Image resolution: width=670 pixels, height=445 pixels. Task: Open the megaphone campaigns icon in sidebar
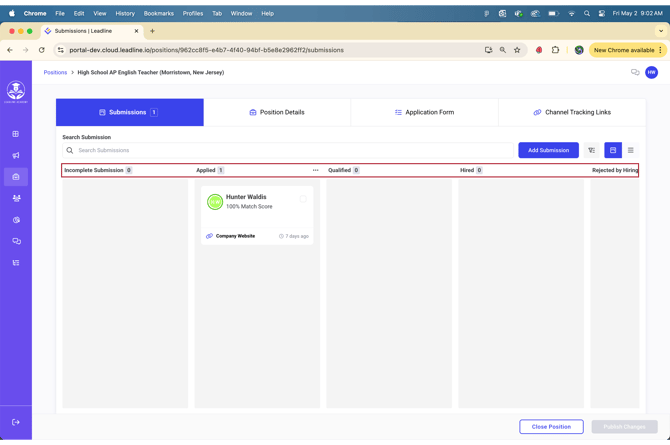click(x=16, y=156)
